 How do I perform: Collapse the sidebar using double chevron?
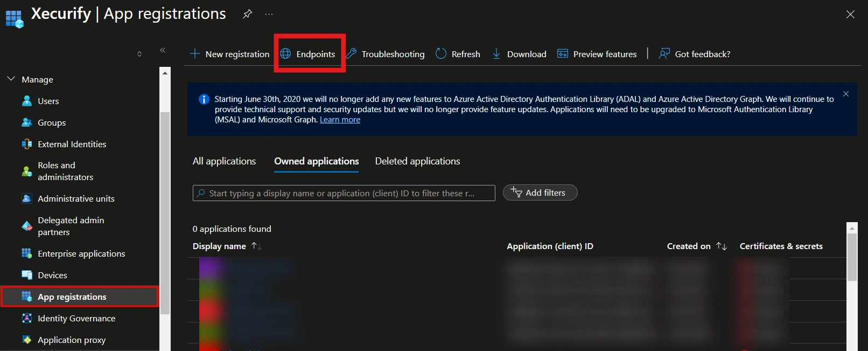[163, 50]
